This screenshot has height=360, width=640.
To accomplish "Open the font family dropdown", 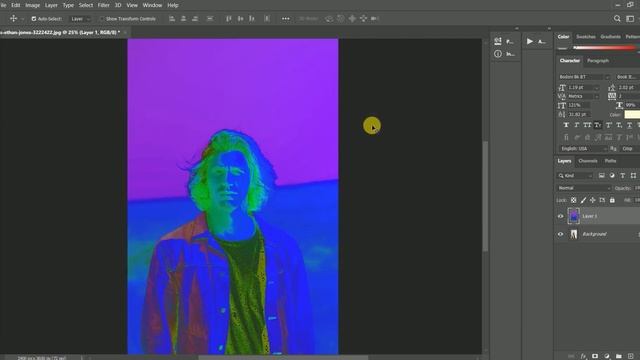I will coord(584,77).
